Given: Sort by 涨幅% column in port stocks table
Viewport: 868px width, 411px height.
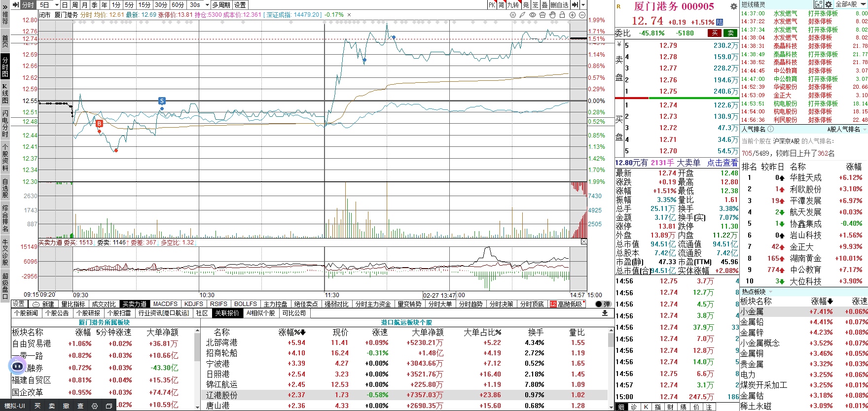Looking at the screenshot, I should click(x=292, y=332).
